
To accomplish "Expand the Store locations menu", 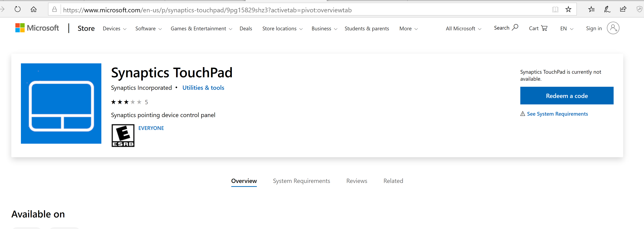I will click(283, 29).
